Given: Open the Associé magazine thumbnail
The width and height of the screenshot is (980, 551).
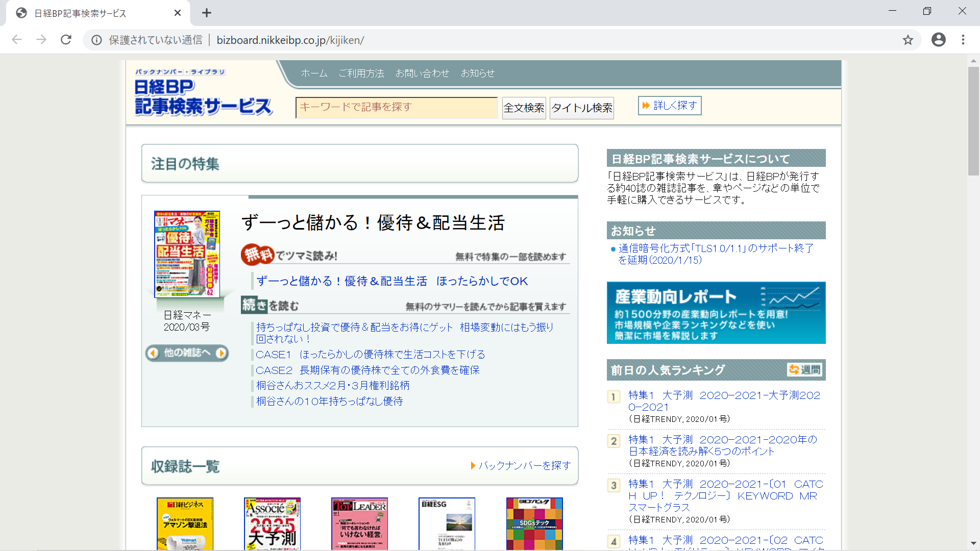Looking at the screenshot, I should pyautogui.click(x=272, y=523).
